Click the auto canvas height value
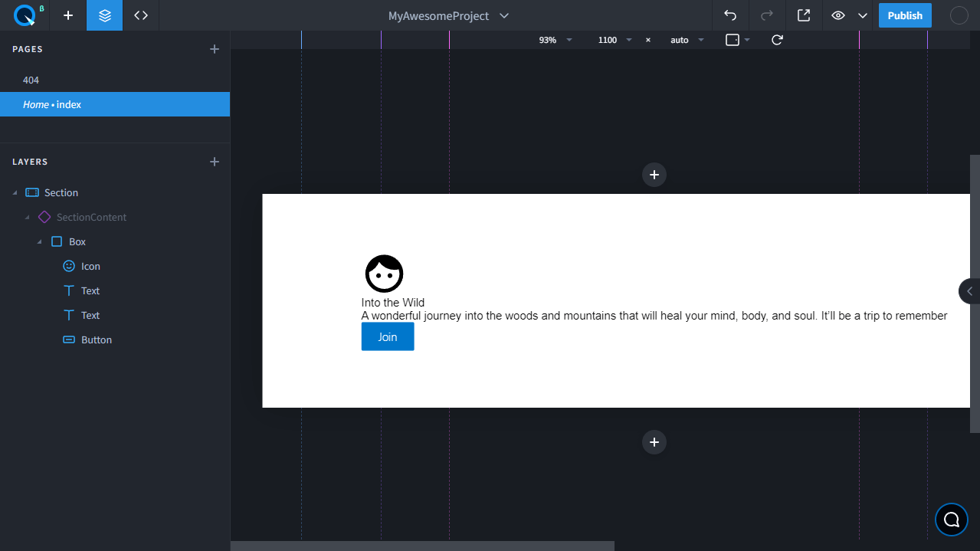Viewport: 980px width, 551px height. [680, 40]
